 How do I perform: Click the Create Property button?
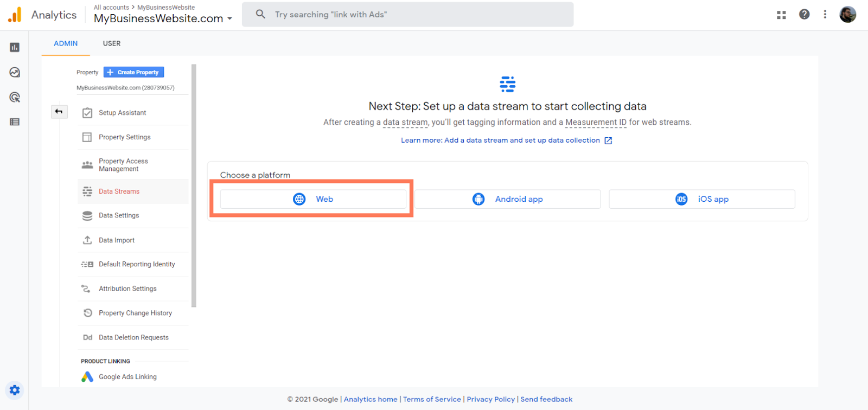[133, 72]
